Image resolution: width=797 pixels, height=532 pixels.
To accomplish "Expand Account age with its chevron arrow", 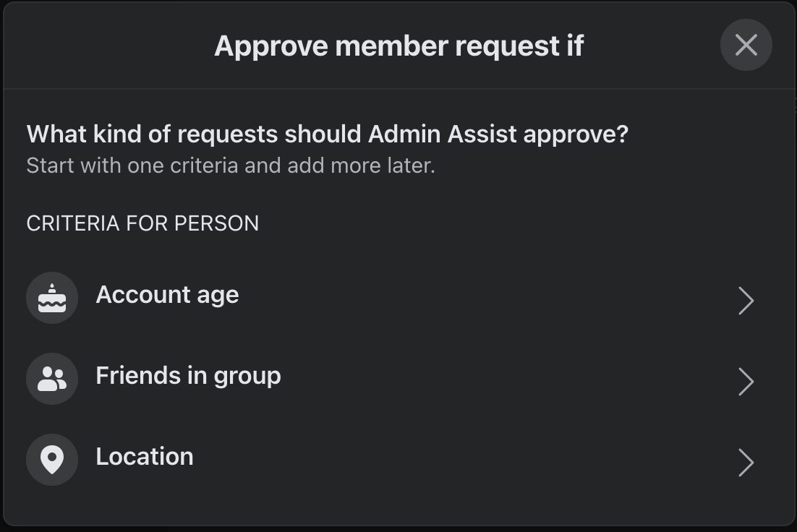I will click(x=746, y=300).
